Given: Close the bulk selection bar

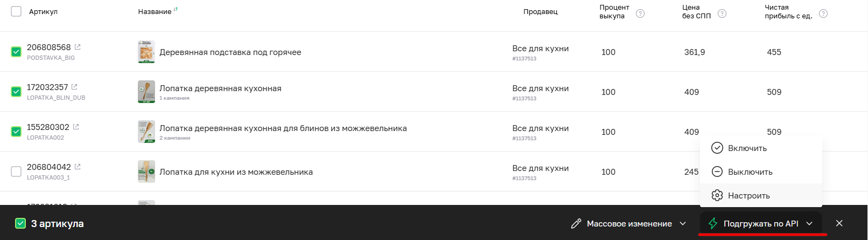Looking at the screenshot, I should tap(839, 223).
